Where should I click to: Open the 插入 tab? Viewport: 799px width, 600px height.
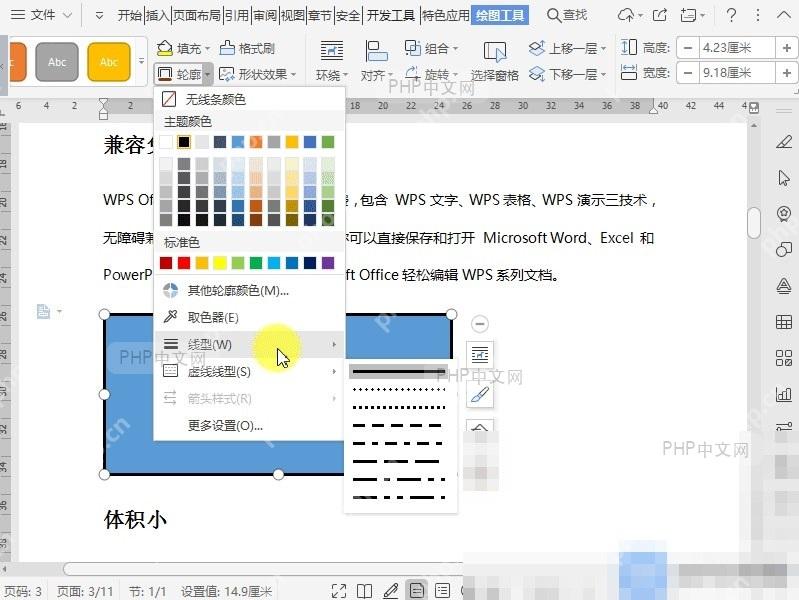click(x=157, y=15)
